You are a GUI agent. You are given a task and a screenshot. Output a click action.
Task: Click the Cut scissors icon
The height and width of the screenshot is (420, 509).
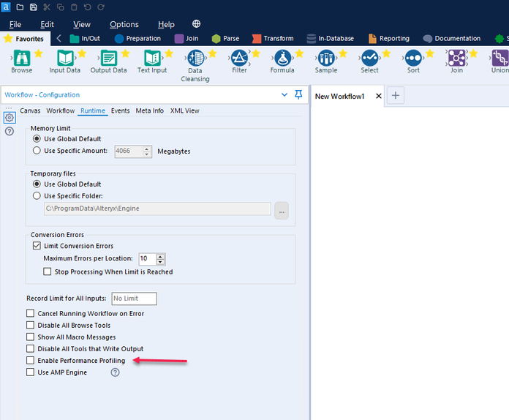pyautogui.click(x=47, y=7)
